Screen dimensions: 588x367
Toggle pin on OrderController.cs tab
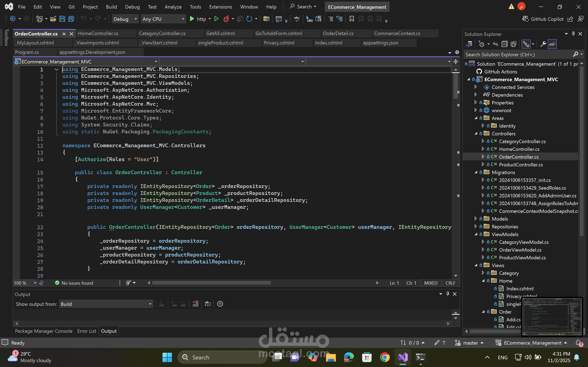pyautogui.click(x=64, y=34)
